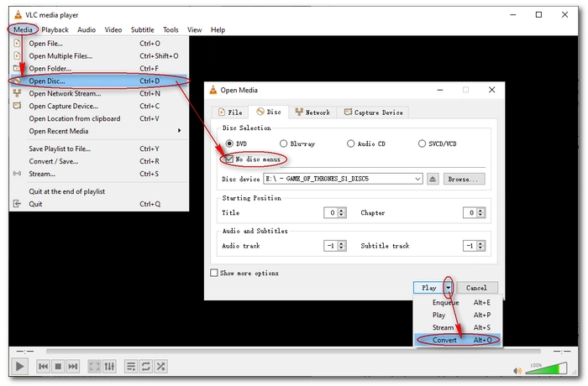This screenshot has width=588, height=386.
Task: Open the View menu
Action: coord(194,29)
